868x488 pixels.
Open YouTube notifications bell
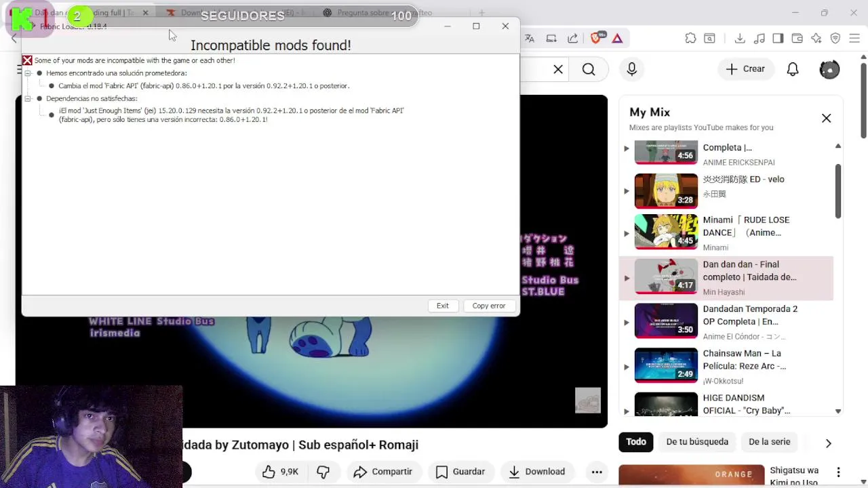793,69
